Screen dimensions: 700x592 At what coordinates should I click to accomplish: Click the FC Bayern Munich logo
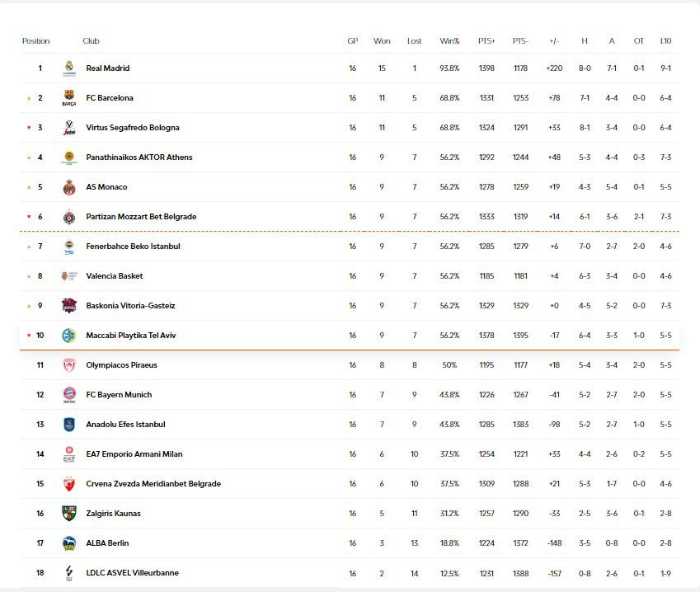point(69,395)
